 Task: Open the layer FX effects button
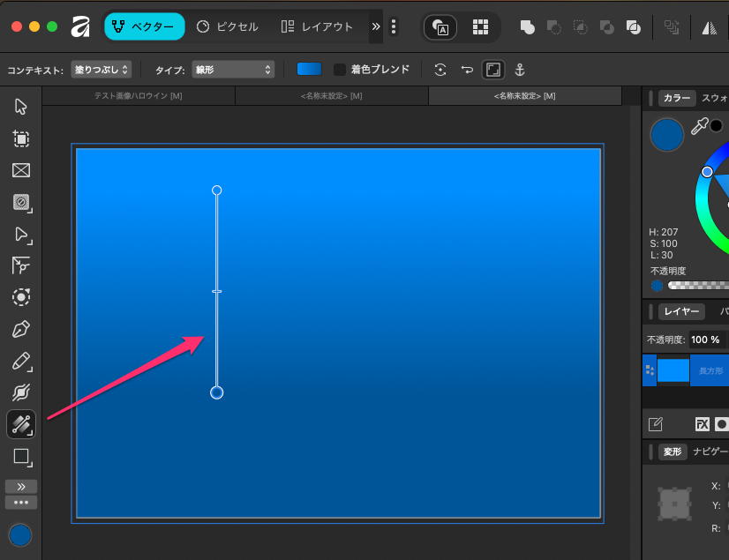click(x=703, y=424)
